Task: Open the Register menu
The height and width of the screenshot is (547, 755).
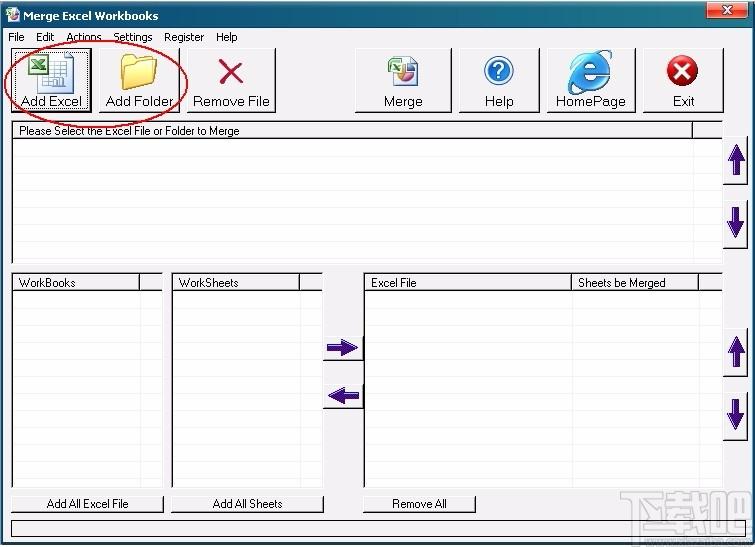Action: (184, 37)
